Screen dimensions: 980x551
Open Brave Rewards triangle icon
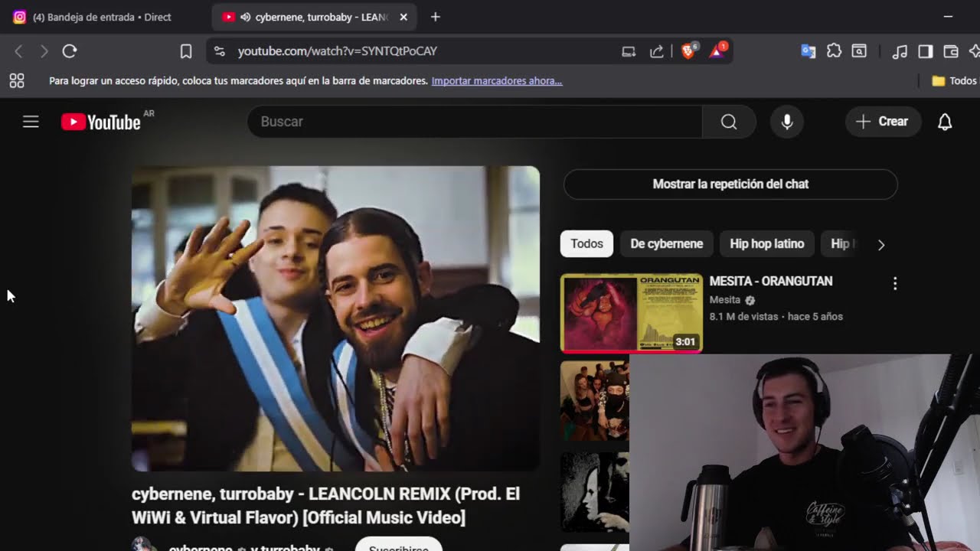click(x=717, y=51)
